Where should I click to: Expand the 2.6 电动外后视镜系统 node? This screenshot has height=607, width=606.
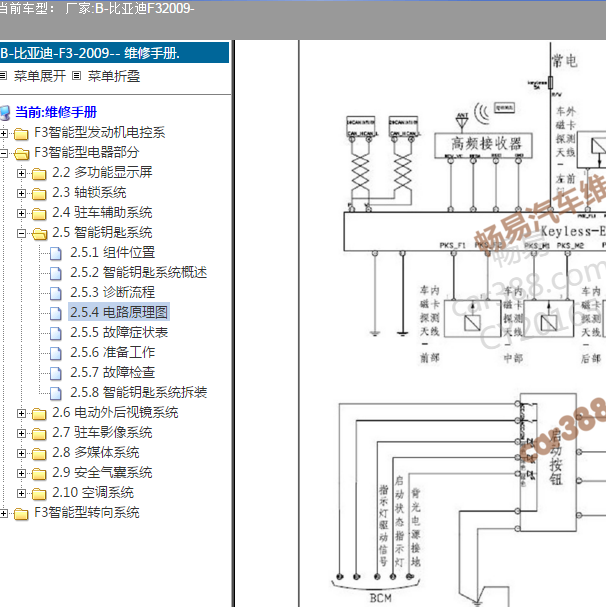[21, 413]
